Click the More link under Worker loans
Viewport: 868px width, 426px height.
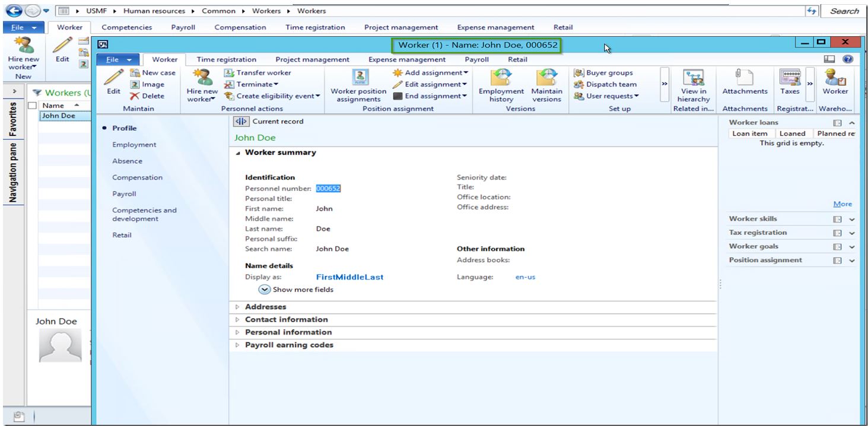click(842, 204)
